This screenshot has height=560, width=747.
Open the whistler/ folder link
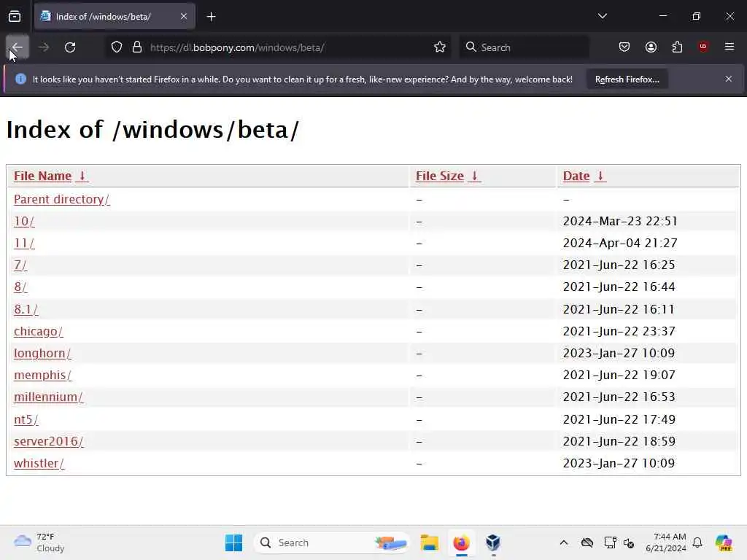pos(39,463)
